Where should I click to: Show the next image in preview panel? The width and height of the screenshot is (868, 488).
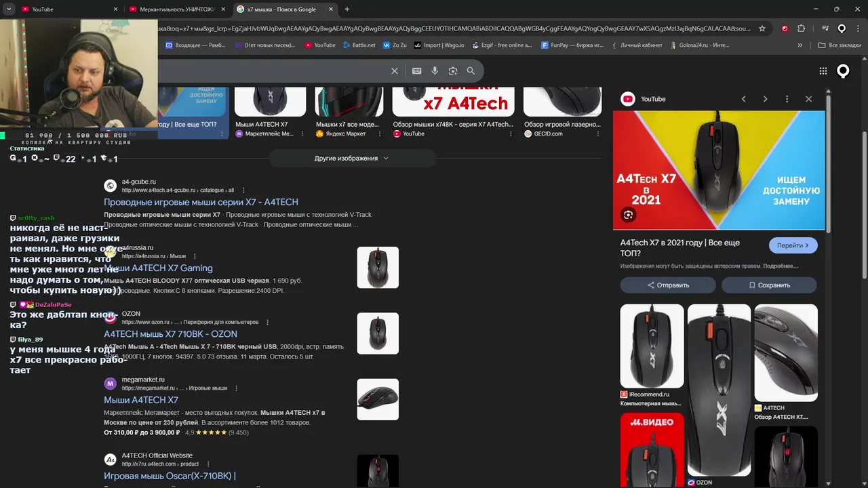tap(765, 99)
